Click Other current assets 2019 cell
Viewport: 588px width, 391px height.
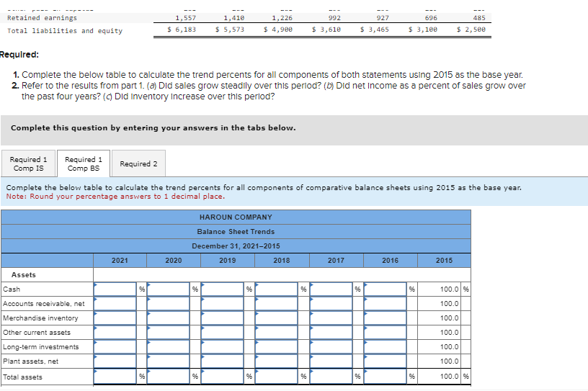click(x=223, y=333)
